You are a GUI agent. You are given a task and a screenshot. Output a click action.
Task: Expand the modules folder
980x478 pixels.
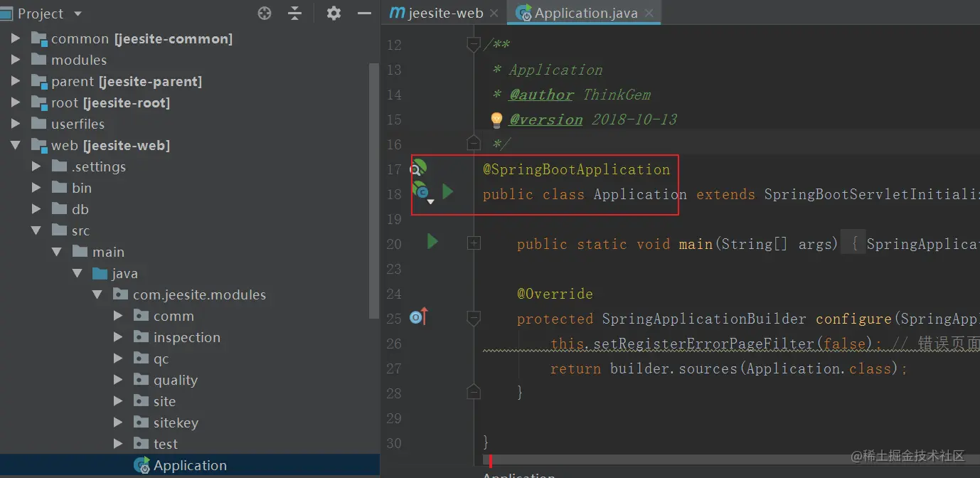16,60
